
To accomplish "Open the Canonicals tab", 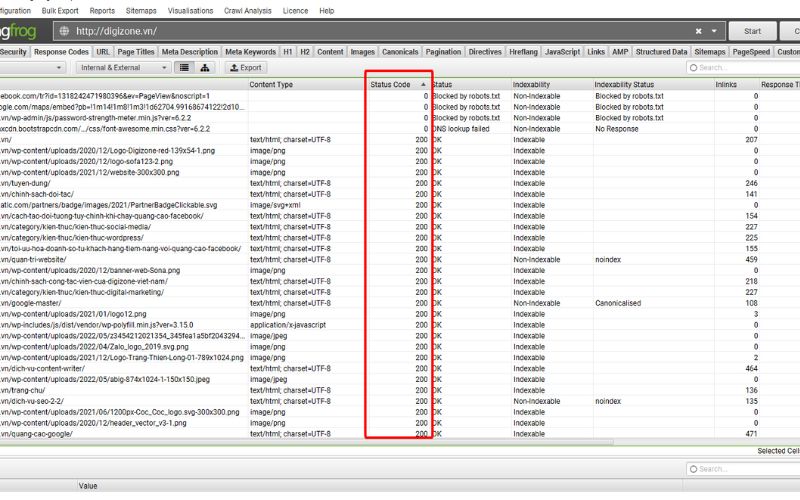I will click(x=400, y=52).
